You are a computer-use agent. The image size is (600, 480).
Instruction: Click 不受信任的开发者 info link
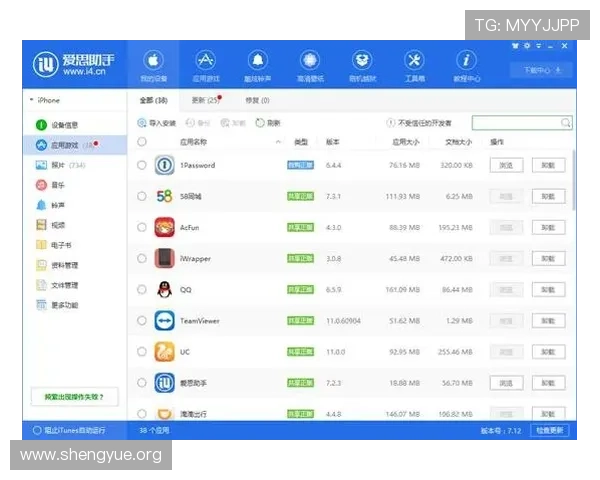click(x=419, y=123)
